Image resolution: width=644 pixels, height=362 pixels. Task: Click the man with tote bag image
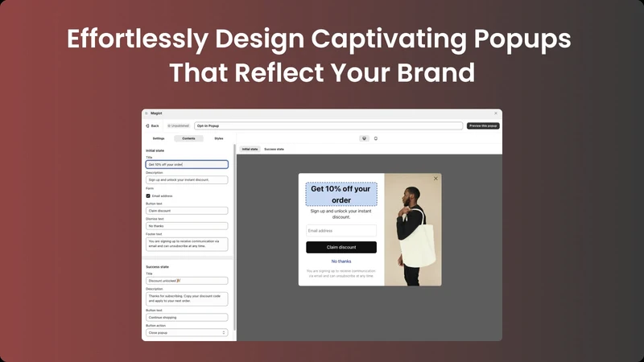point(413,229)
